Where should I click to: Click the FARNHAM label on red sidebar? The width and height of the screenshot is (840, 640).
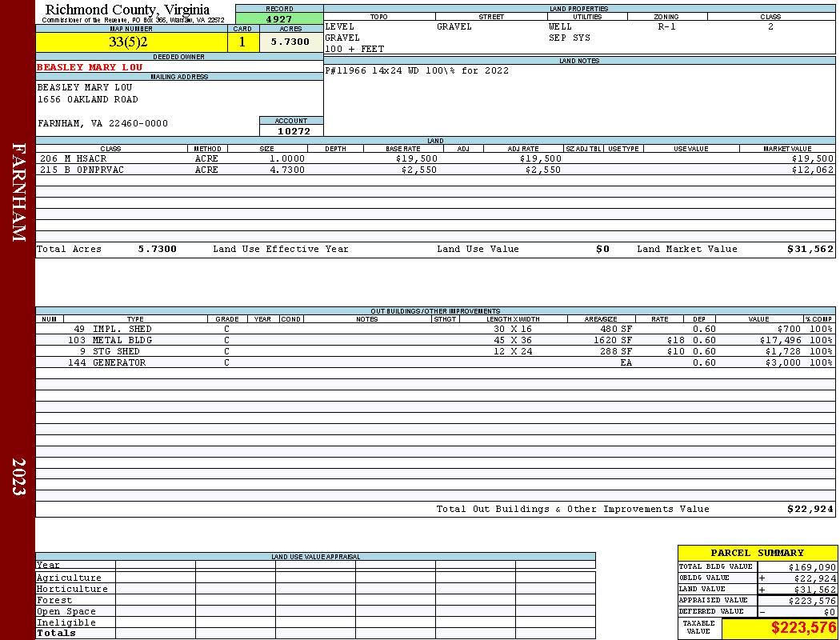tap(18, 192)
